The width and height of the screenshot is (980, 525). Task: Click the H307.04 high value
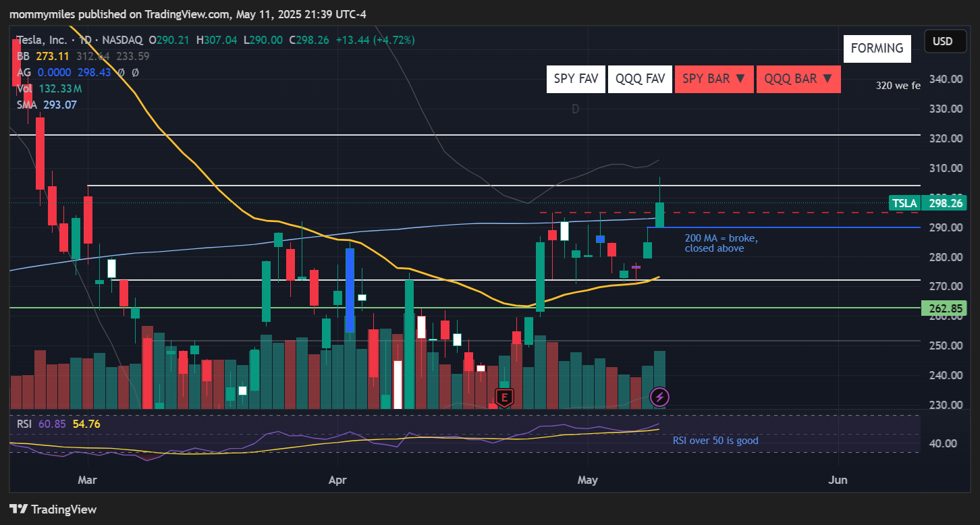[x=217, y=40]
